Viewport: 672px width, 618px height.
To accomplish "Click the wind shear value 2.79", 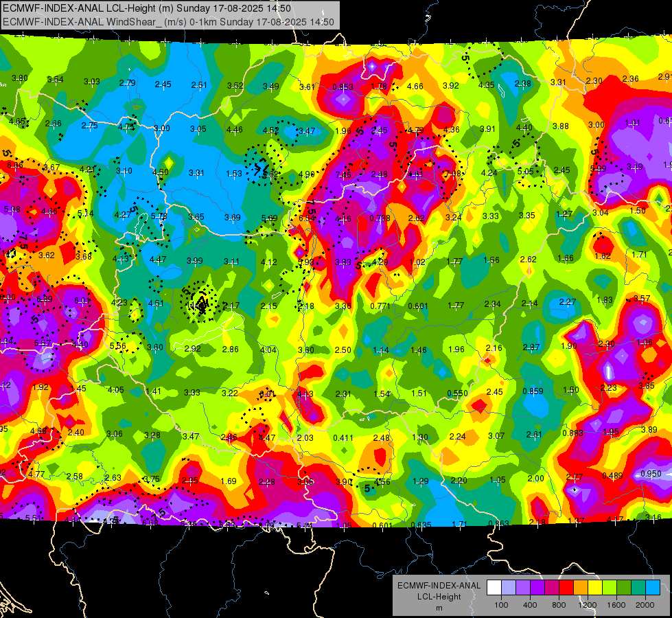I will point(127,83).
